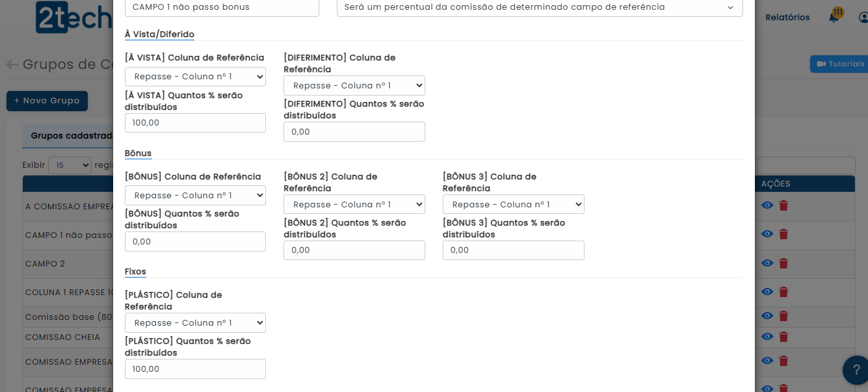
Task: Click the back arrow beside Grupos heading
Action: click(x=12, y=64)
